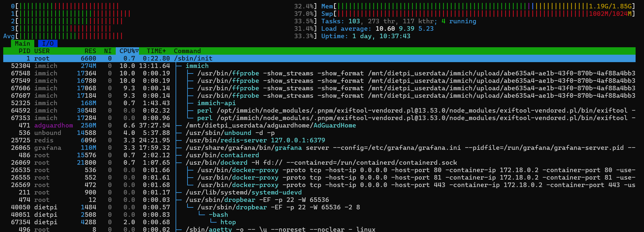
Task: Select the Main tab
Action: tap(22, 43)
